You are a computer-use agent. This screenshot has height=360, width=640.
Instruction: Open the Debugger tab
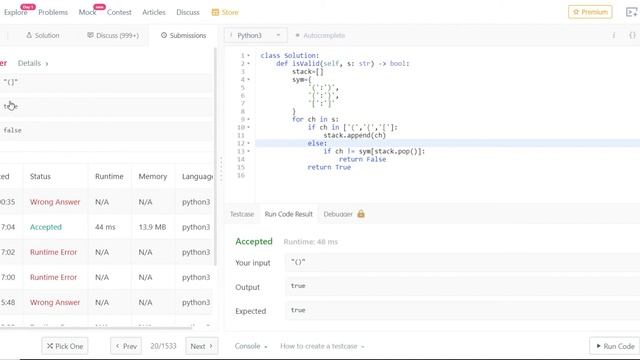click(338, 214)
